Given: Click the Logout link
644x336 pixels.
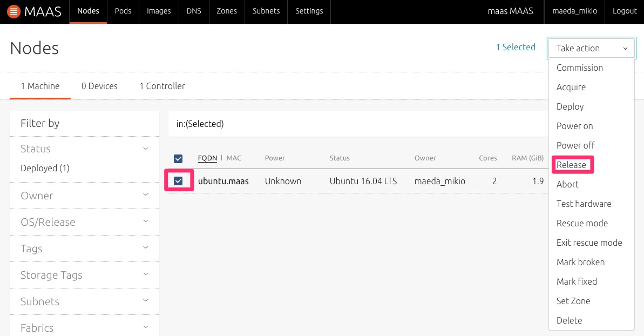Looking at the screenshot, I should 625,11.
